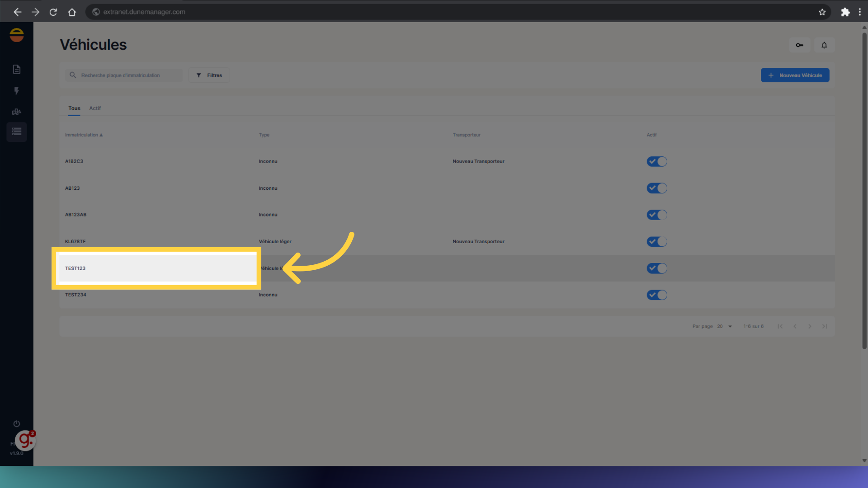
Task: Switch to the Actif tab
Action: (x=95, y=108)
